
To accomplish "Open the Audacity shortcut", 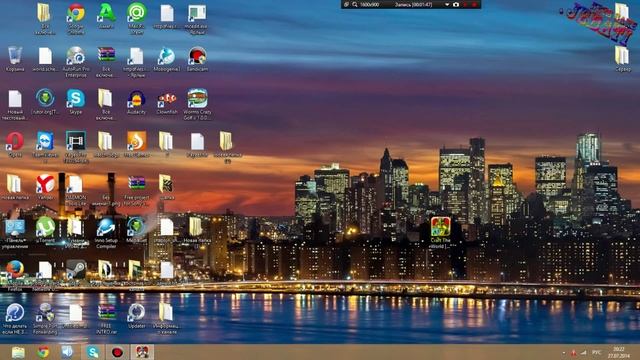I will pos(136,99).
